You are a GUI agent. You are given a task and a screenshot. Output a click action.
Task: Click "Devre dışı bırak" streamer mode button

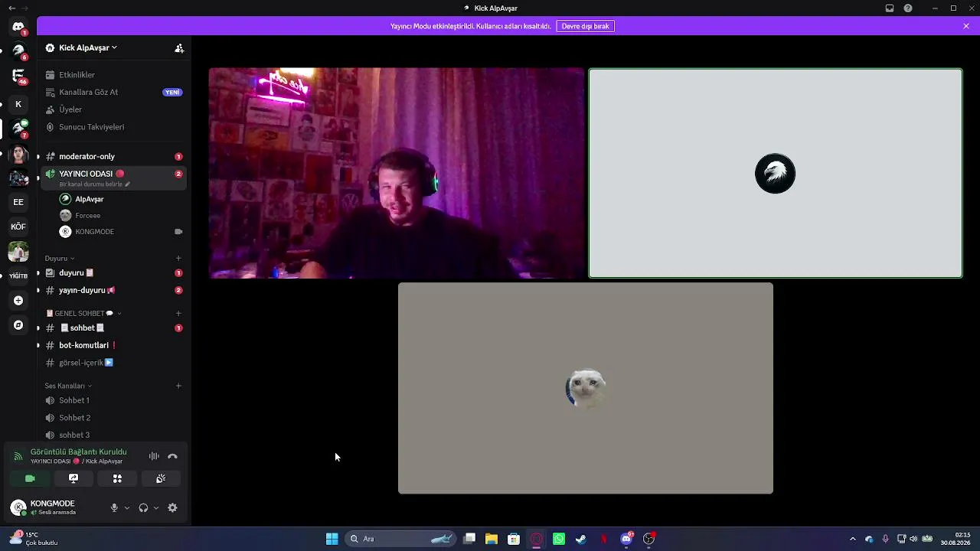[586, 26]
